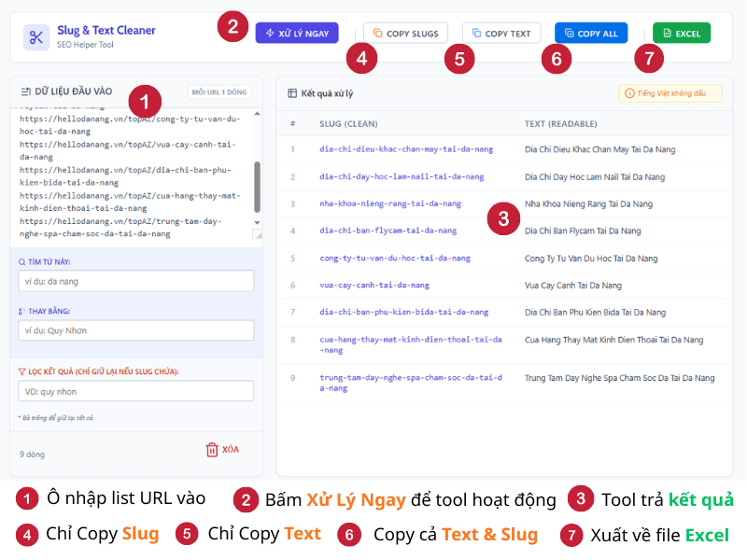Export results with the green Excel button
747x560 pixels.
(681, 34)
